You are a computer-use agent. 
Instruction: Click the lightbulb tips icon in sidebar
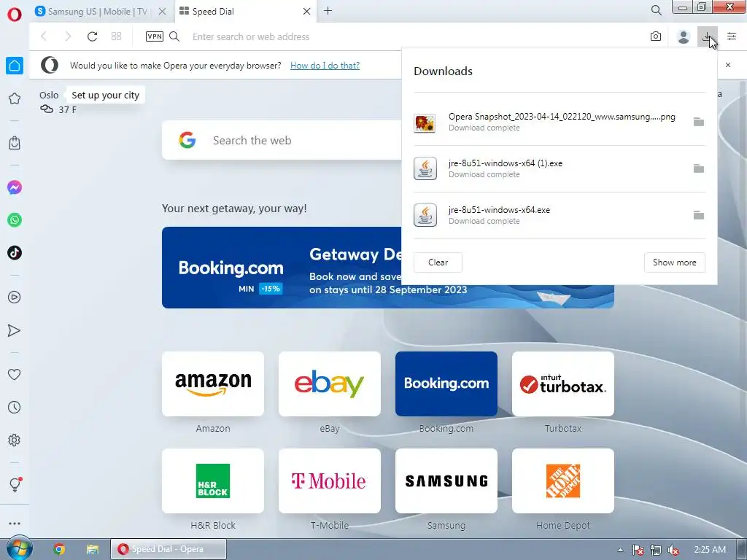[x=15, y=485]
